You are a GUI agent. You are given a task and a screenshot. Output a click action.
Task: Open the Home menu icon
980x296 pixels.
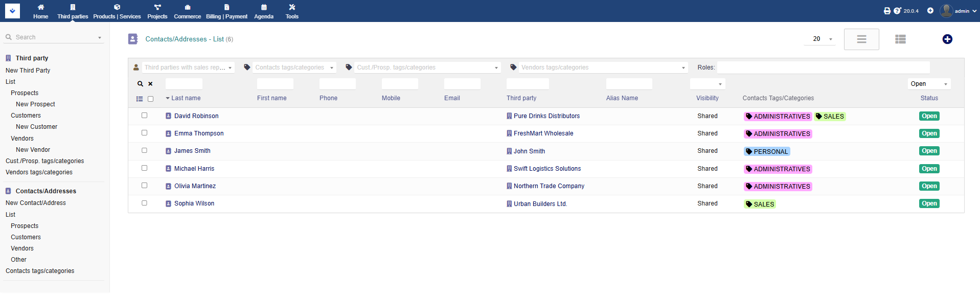coord(41,11)
